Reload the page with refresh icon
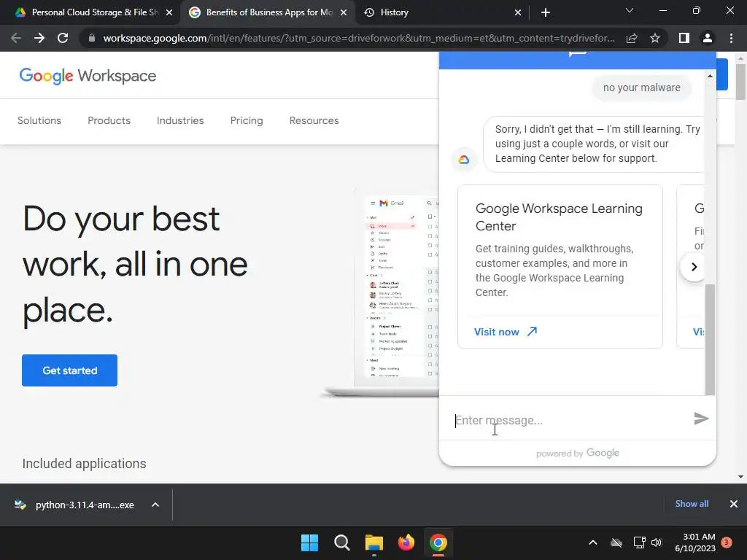The width and height of the screenshot is (747, 560). tap(63, 38)
